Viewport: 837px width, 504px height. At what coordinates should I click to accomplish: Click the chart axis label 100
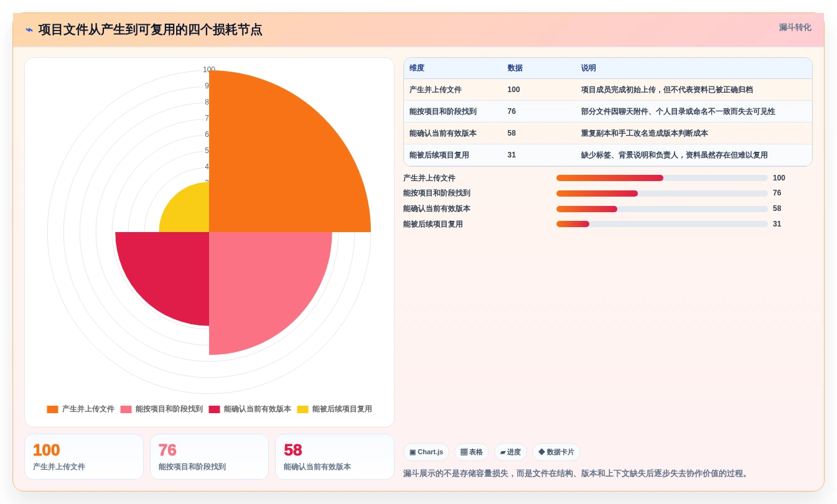[x=209, y=70]
